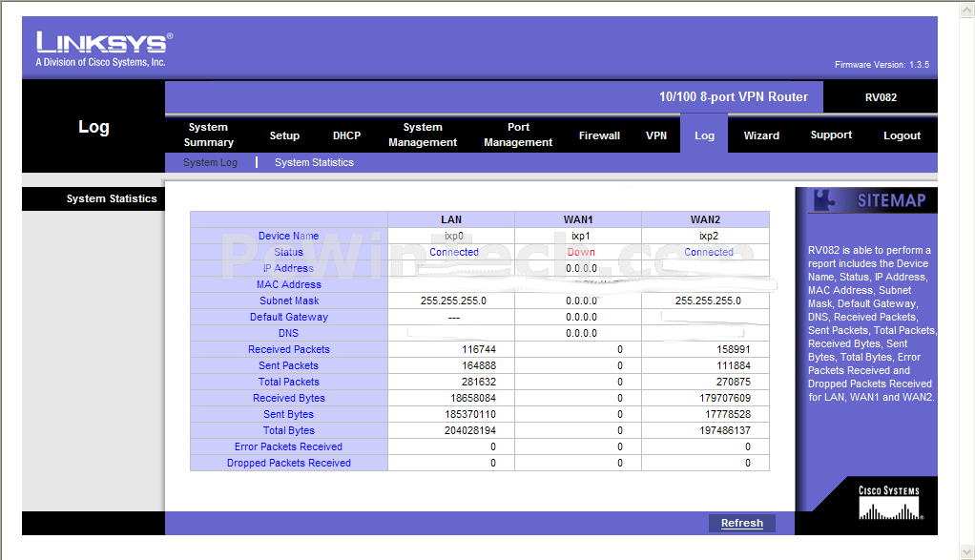Screen dimensions: 975x560
Task: Click WAN2 sent packets value 111884
Action: click(x=734, y=365)
